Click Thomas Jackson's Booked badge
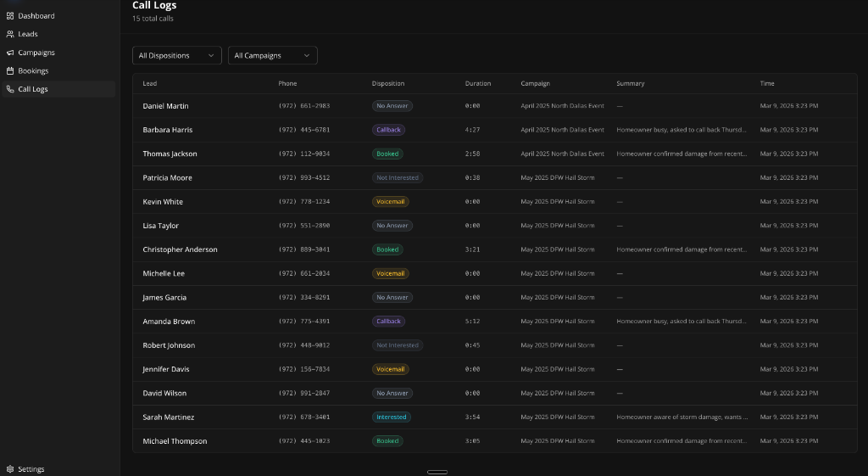Image resolution: width=868 pixels, height=476 pixels. coord(387,154)
